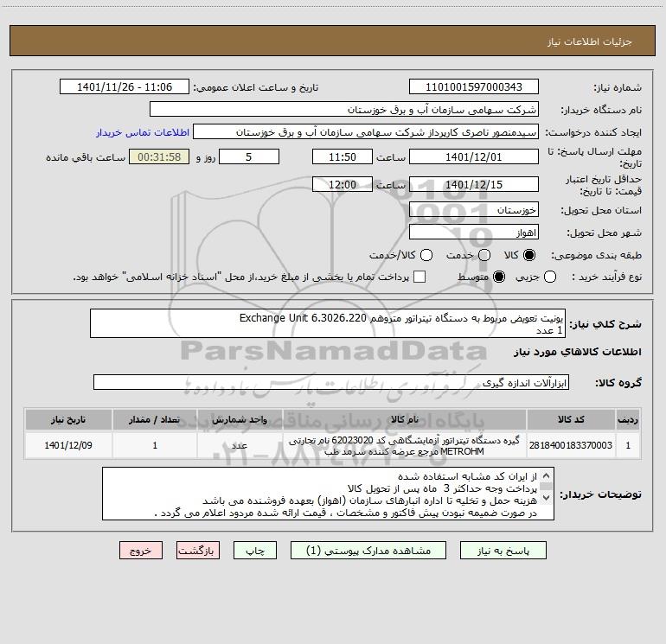Select the خدمت radio button
Viewport: 666px width, 644px height.
[x=484, y=255]
